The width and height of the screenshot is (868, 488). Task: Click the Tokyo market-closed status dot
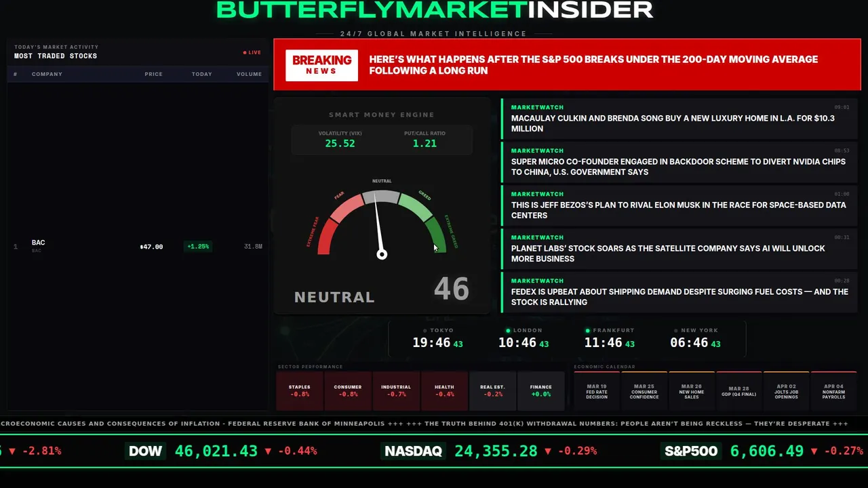point(425,331)
